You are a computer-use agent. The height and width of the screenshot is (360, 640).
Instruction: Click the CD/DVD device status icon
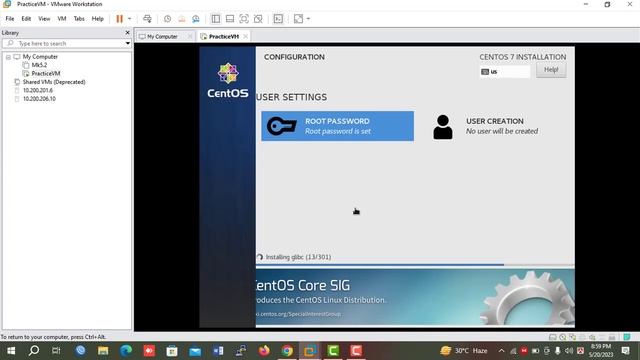click(x=563, y=337)
